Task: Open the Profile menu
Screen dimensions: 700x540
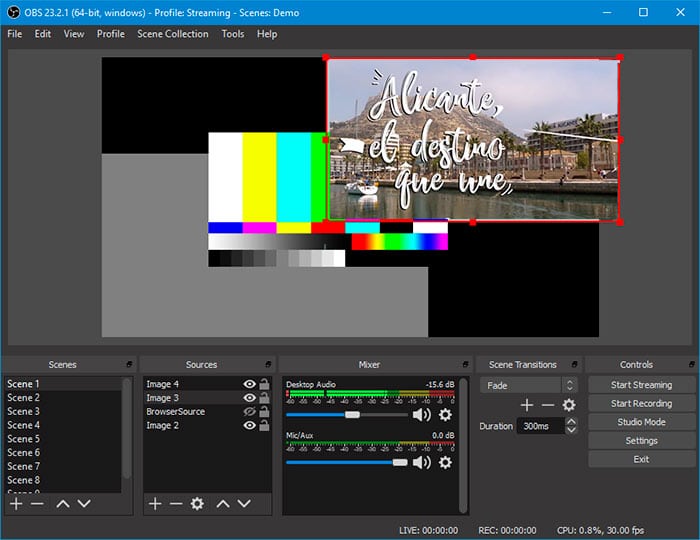Action: pos(111,34)
